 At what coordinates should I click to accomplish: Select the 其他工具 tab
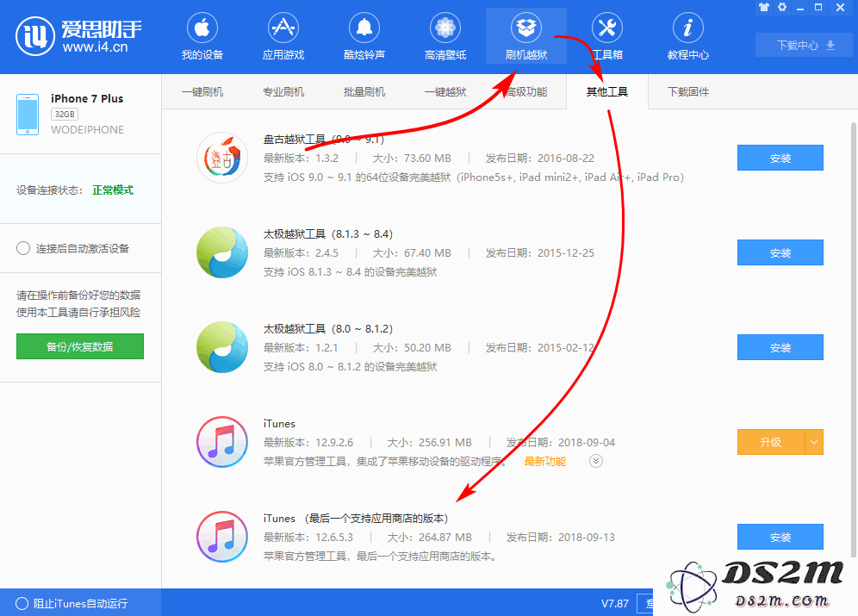coord(607,91)
